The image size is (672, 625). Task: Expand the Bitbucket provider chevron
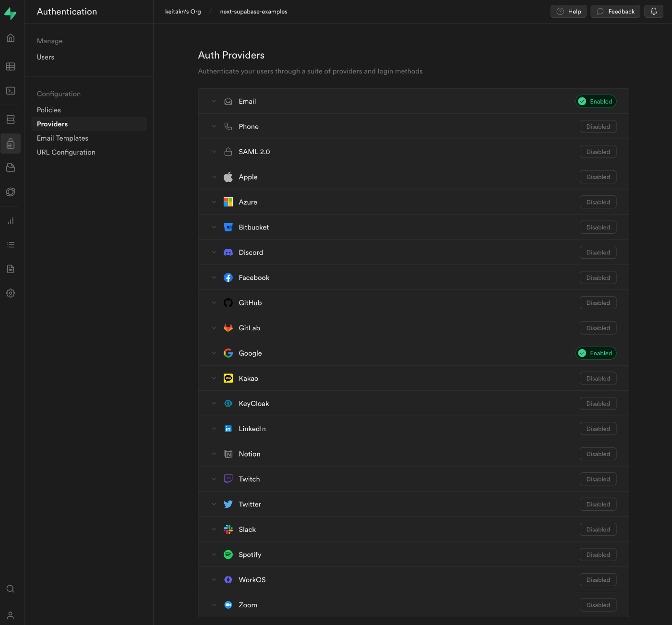pyautogui.click(x=214, y=228)
